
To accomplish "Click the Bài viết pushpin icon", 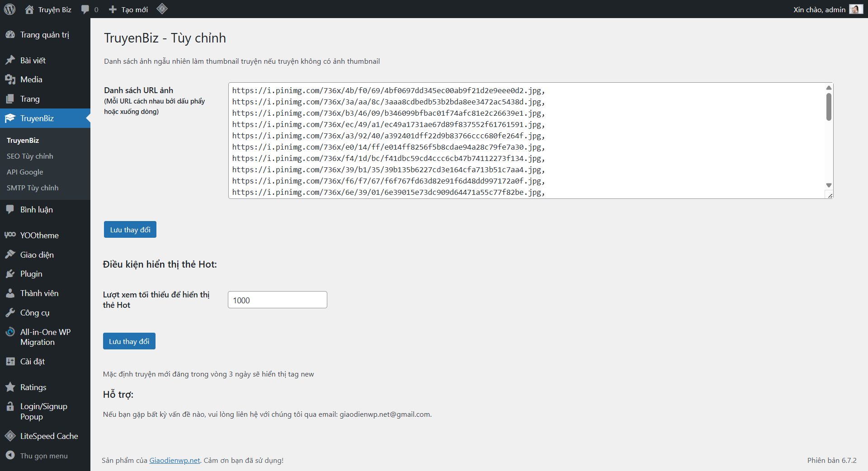I will point(10,60).
